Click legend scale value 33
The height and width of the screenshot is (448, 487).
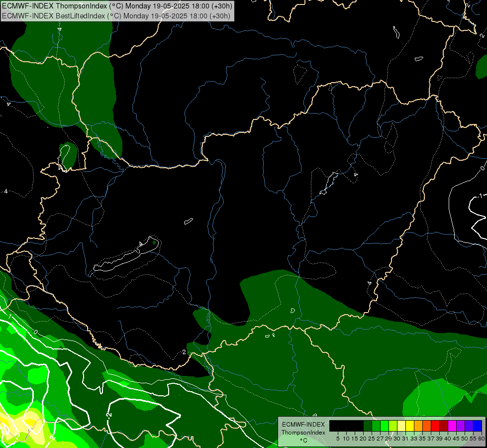[x=414, y=439]
